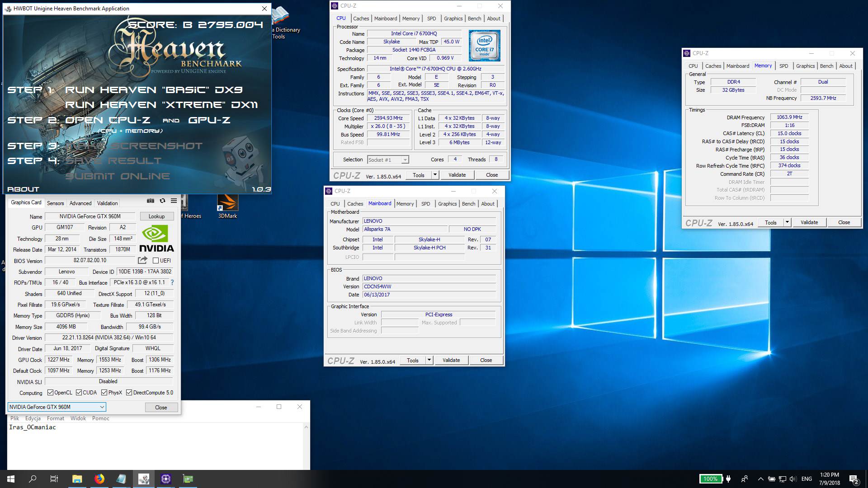Click Validate in CPU-Z Memory window
Screen dimensions: 868x488
point(809,222)
